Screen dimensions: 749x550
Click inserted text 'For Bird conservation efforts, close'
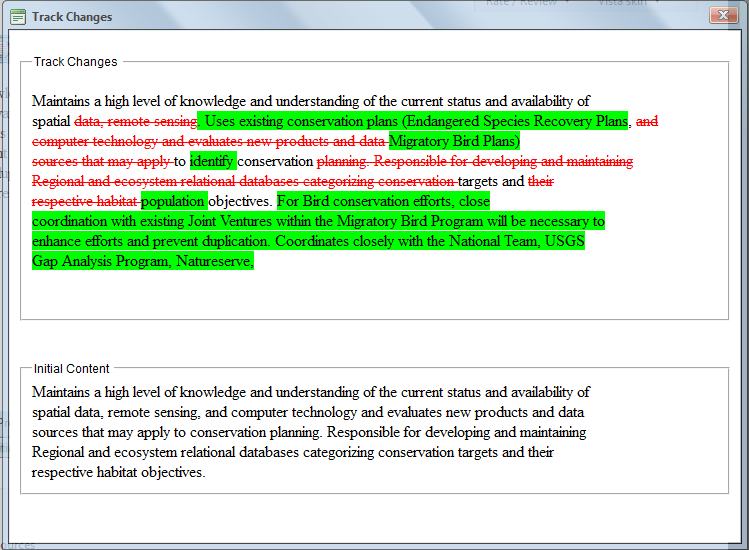click(383, 201)
